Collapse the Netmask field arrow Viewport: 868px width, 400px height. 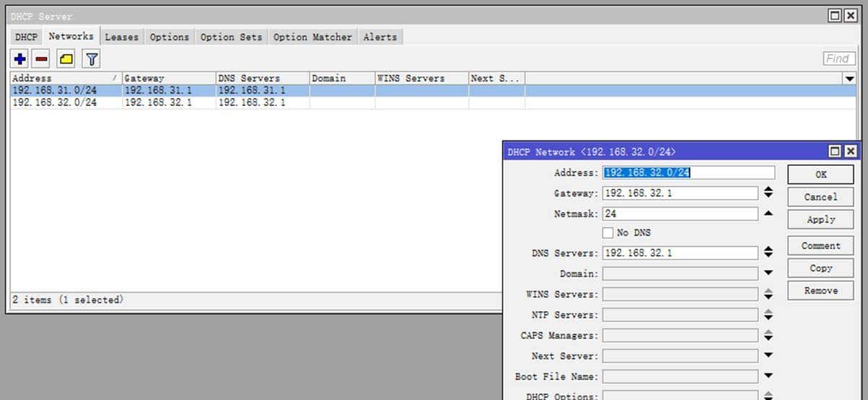pos(768,213)
